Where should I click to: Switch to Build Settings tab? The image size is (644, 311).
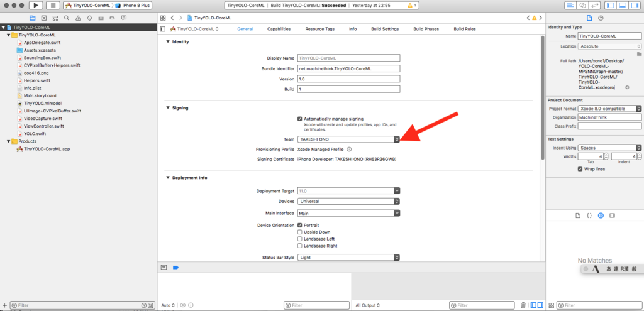(385, 29)
